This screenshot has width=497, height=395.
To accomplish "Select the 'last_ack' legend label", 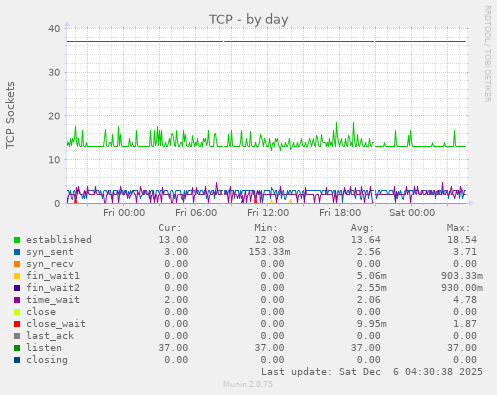I will point(50,336).
